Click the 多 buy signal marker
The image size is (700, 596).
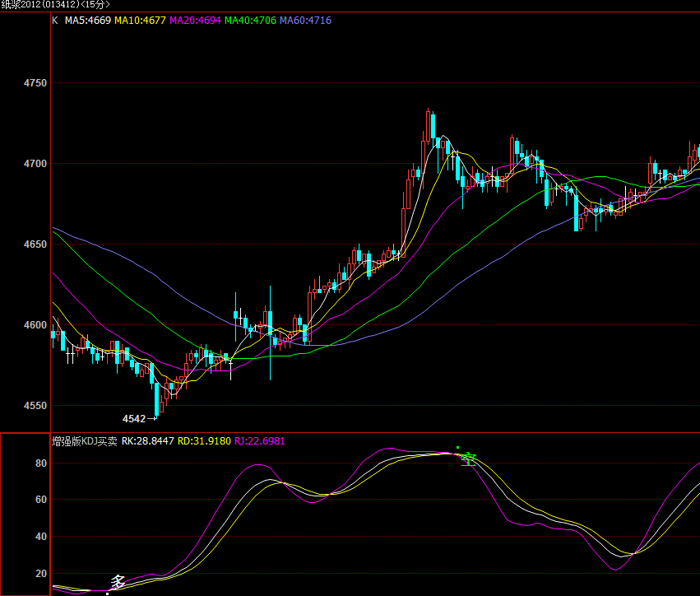[118, 582]
